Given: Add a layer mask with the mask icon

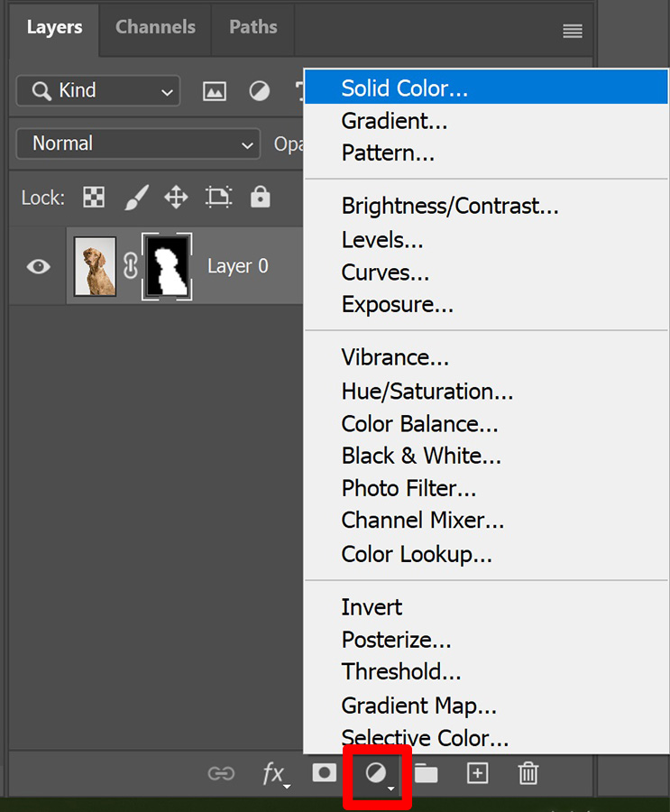Looking at the screenshot, I should (x=325, y=773).
